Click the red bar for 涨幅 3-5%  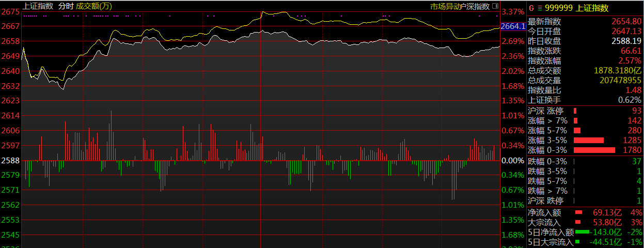(x=589, y=140)
